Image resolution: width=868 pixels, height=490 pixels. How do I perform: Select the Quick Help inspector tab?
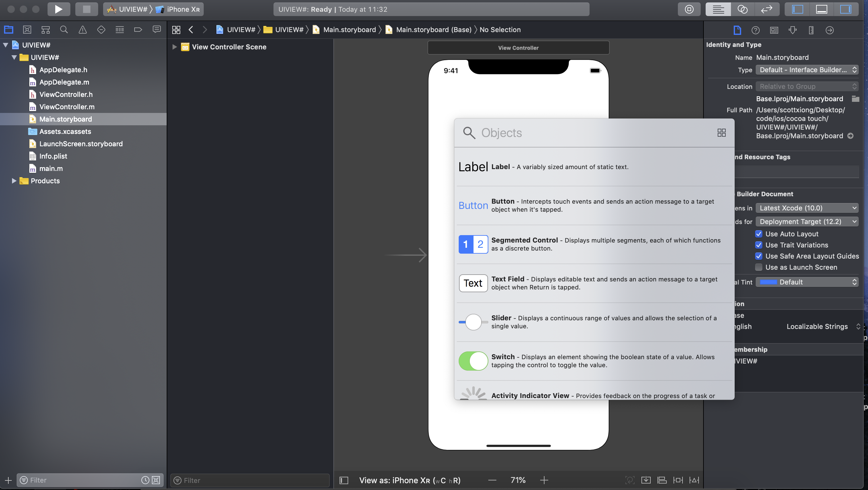pyautogui.click(x=756, y=30)
